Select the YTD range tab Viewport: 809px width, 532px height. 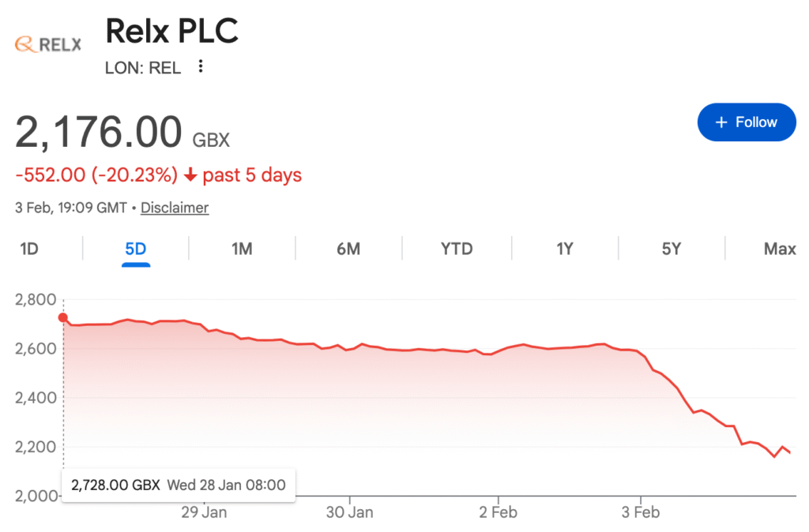[457, 249]
